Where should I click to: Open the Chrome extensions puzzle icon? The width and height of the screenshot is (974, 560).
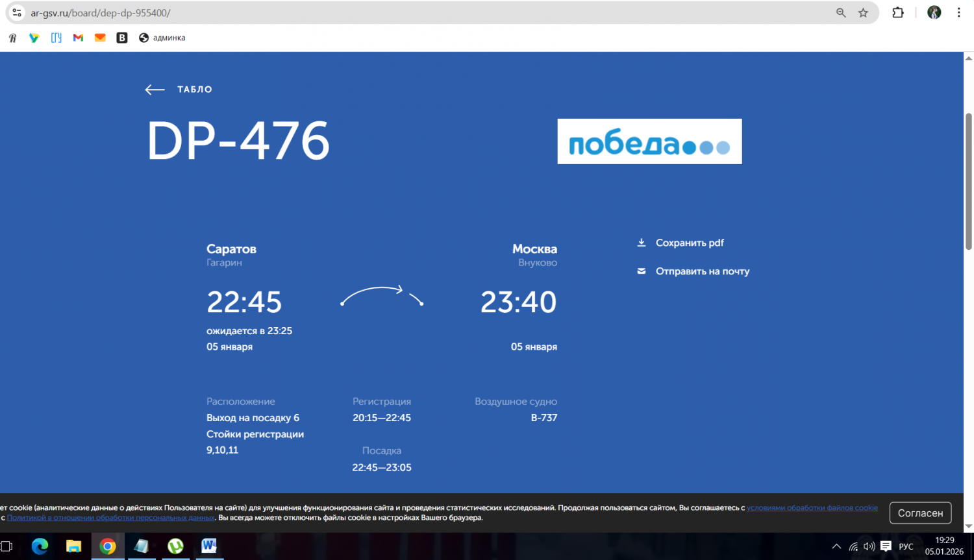[898, 13]
